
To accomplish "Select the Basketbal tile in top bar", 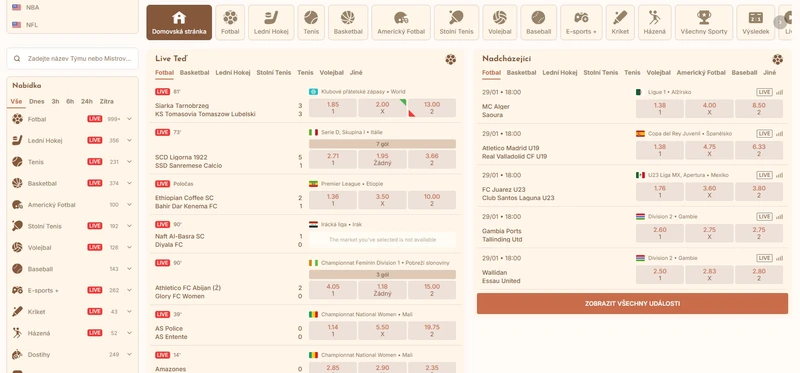I will pos(348,22).
